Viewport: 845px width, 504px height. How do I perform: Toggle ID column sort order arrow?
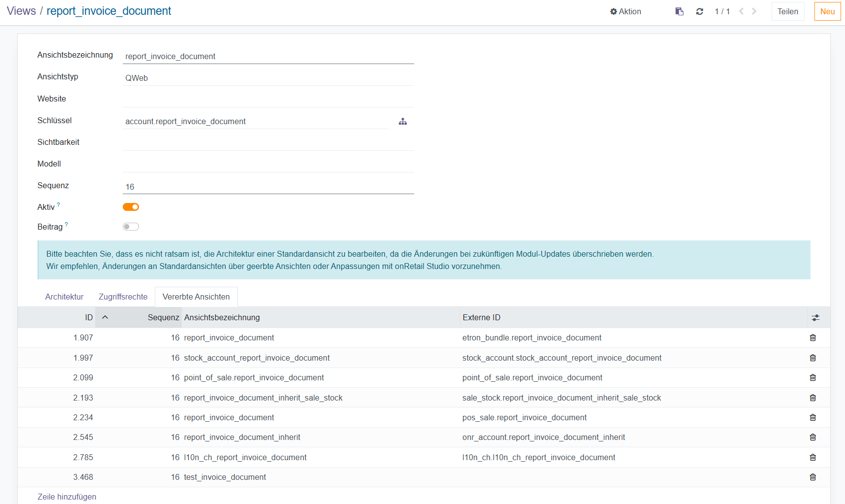105,318
